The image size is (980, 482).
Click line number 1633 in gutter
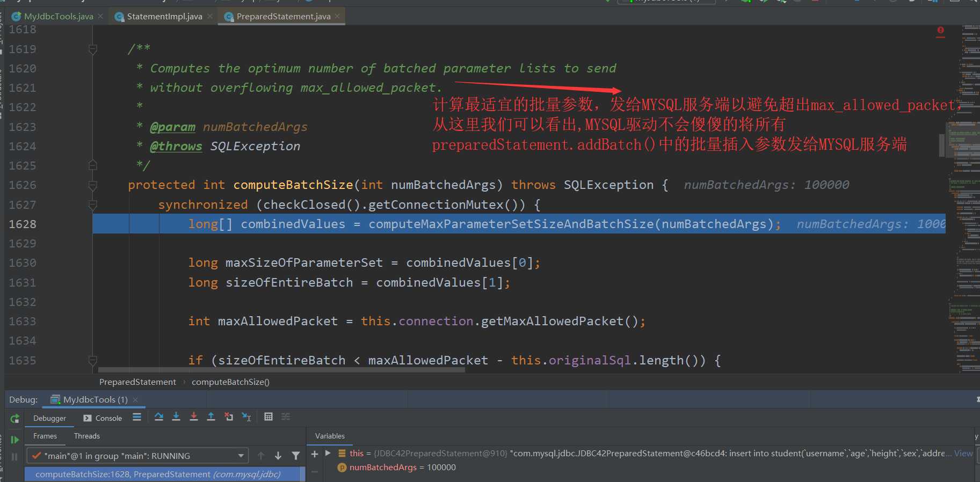tap(23, 322)
